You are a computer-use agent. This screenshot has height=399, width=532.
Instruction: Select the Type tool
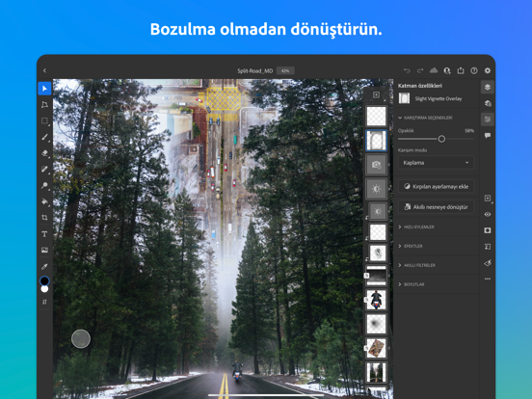[x=44, y=234]
